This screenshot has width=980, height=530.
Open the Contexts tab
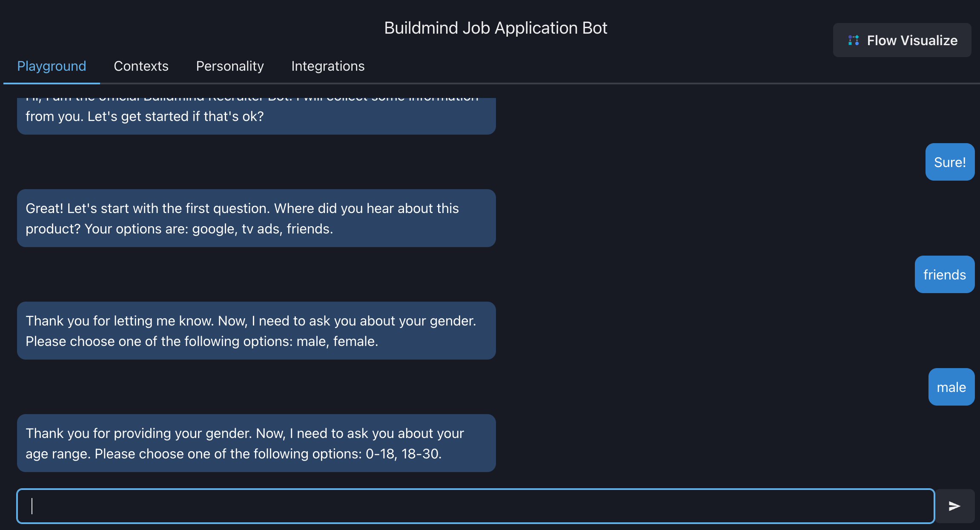(x=141, y=66)
